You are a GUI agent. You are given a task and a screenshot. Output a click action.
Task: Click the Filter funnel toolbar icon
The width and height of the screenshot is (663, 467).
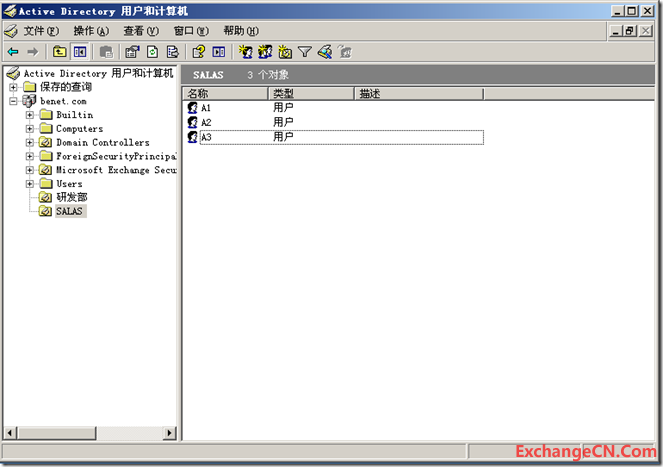(x=305, y=52)
